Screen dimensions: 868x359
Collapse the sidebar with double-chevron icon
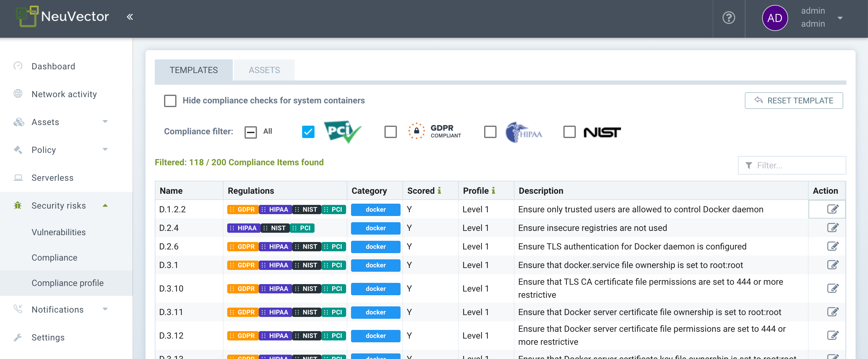tap(130, 17)
